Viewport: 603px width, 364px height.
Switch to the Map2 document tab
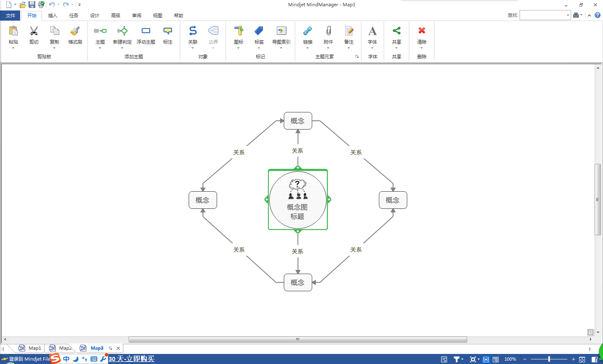pyautogui.click(x=61, y=348)
